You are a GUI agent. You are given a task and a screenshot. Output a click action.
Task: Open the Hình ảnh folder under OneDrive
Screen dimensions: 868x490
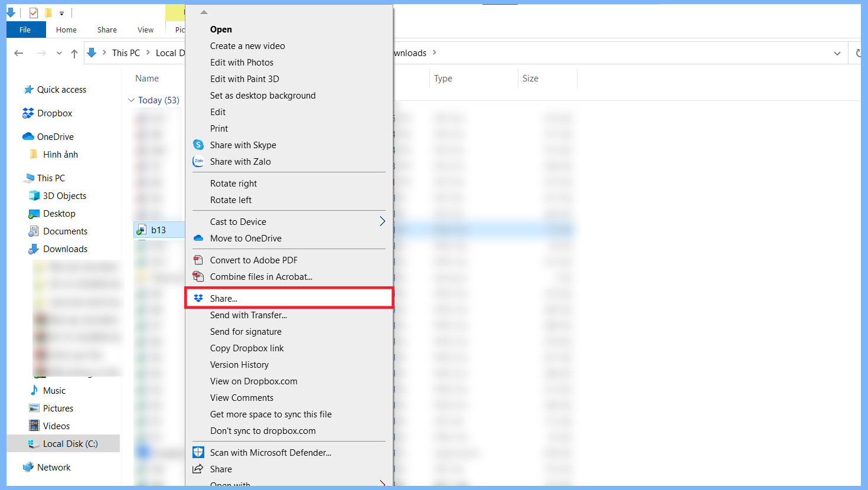click(x=60, y=154)
